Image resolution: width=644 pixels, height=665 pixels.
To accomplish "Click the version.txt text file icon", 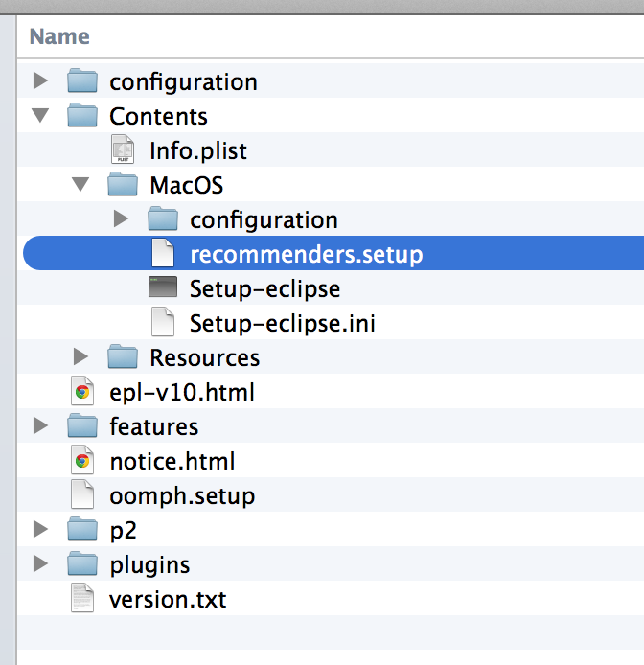I will (x=82, y=598).
